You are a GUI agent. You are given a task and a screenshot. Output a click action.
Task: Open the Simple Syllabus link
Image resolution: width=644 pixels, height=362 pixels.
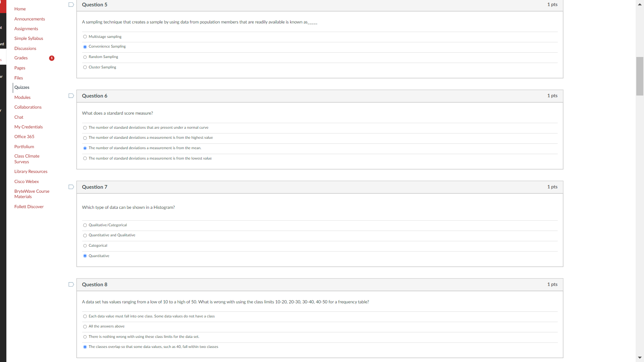click(29, 39)
